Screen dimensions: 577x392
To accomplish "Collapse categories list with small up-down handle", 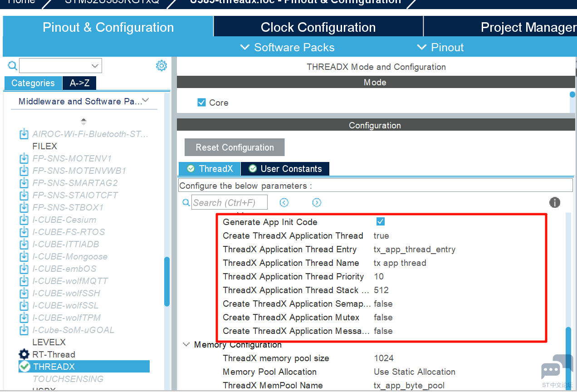I will click(83, 122).
